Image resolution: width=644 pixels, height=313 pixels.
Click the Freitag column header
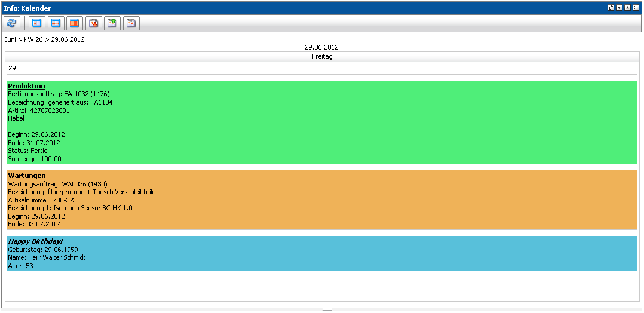(x=322, y=57)
